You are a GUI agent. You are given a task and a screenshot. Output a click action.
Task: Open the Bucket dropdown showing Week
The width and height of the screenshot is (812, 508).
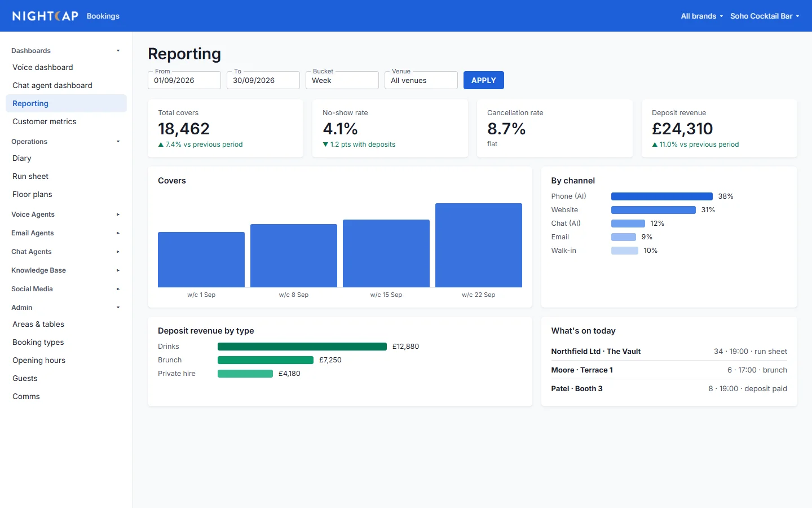click(x=342, y=80)
